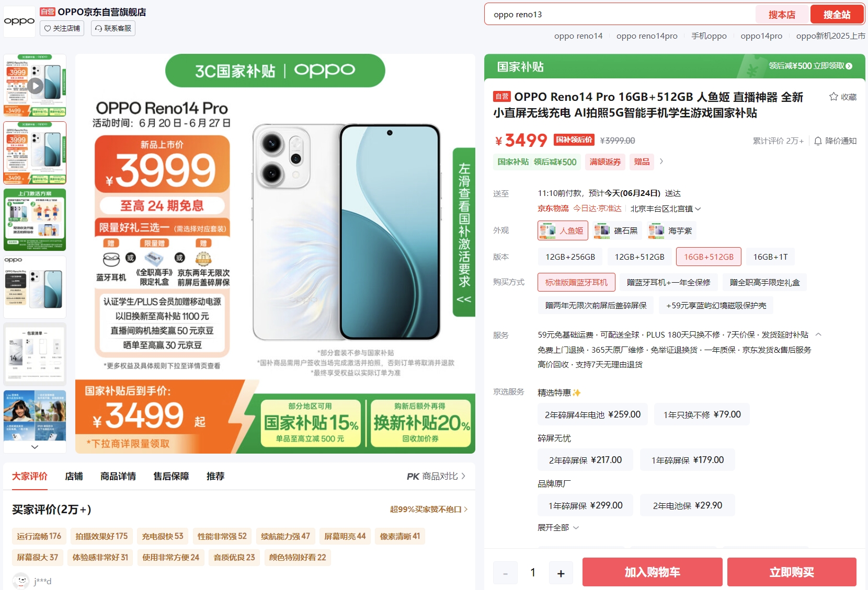868x590 pixels.
Task: Contact customer service headset button
Action: tap(113, 28)
